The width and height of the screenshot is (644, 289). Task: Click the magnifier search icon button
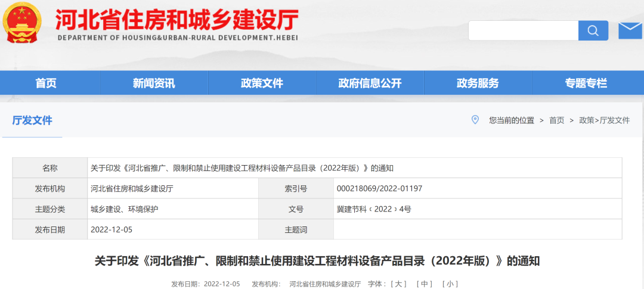coord(593,30)
